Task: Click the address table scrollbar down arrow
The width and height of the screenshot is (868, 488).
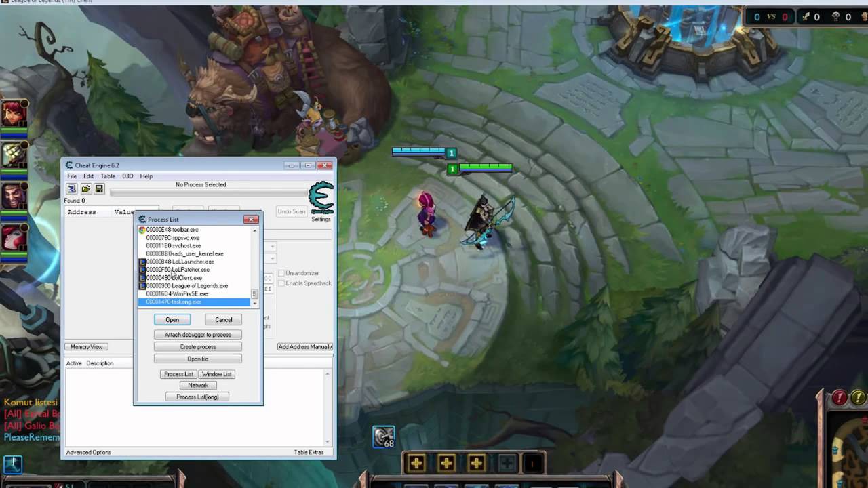Action: click(328, 441)
